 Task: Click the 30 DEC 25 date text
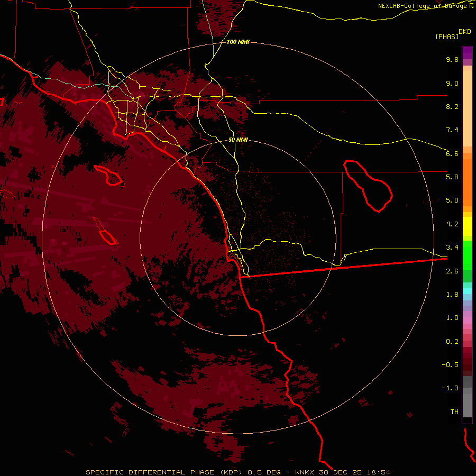pyautogui.click(x=340, y=472)
